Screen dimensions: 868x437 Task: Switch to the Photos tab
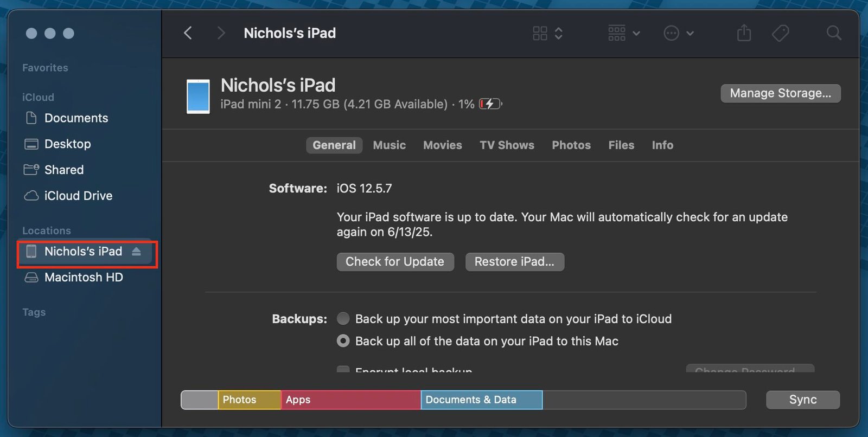click(571, 145)
